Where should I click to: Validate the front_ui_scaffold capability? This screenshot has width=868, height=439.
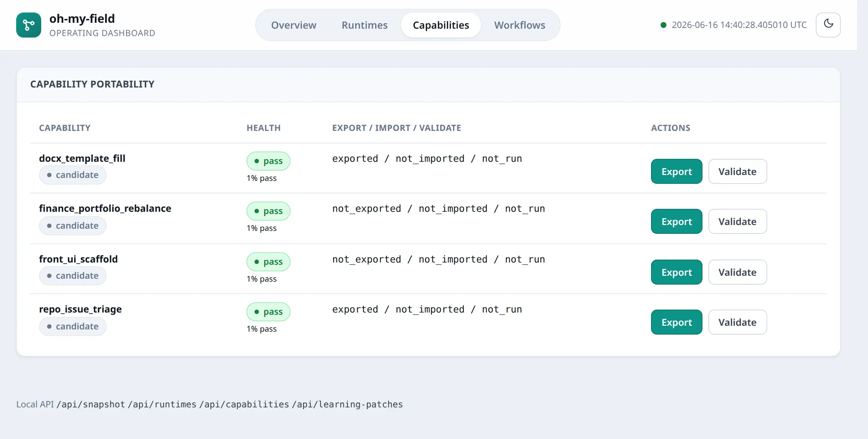[x=737, y=272]
